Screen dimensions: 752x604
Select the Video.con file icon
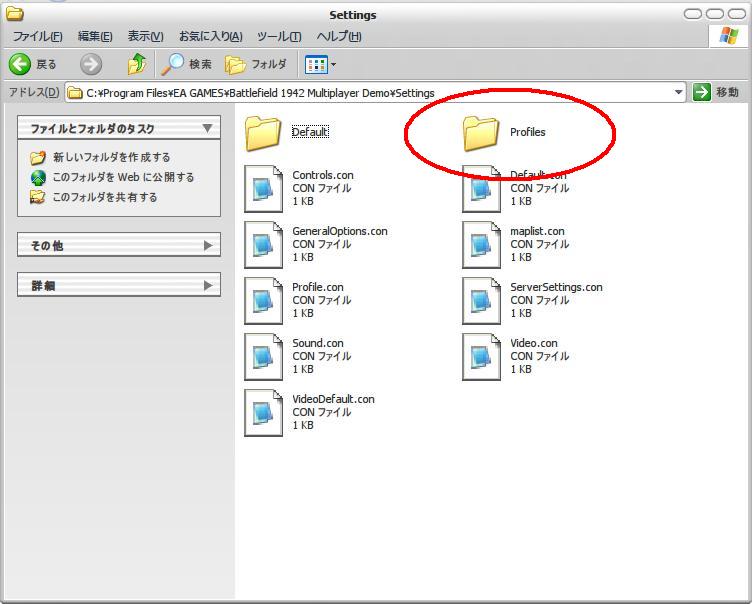(x=481, y=357)
